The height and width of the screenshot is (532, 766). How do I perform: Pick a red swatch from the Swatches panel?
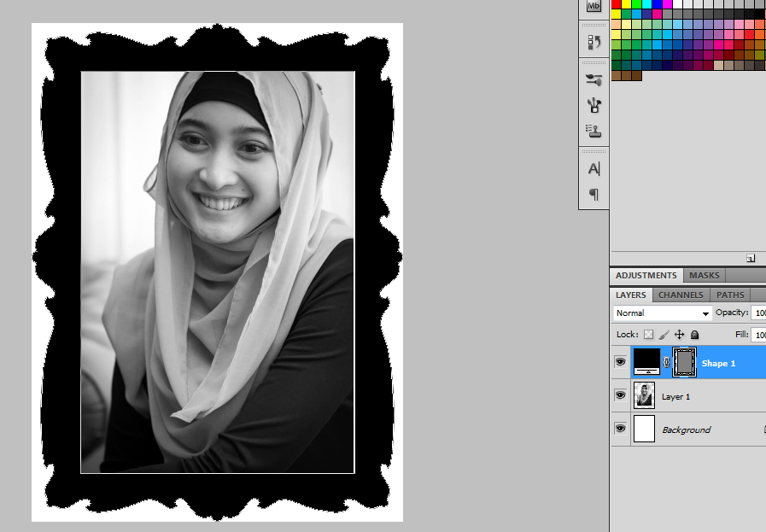pyautogui.click(x=617, y=3)
